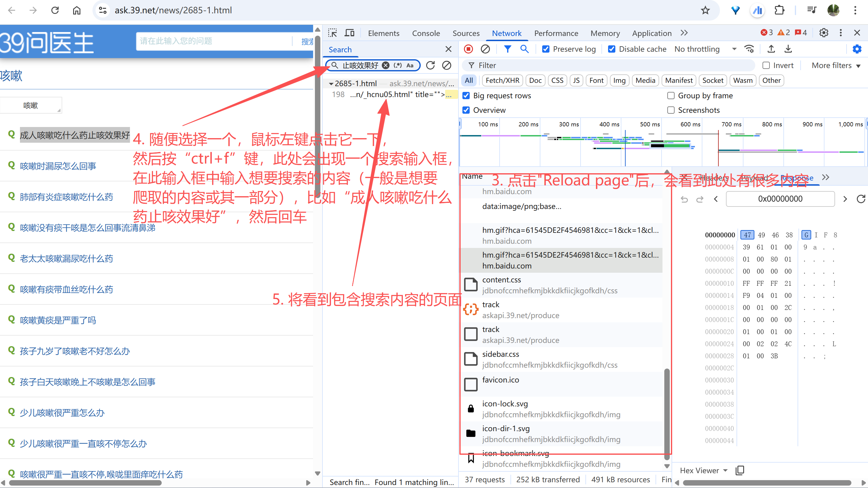
Task: Toggle the network filter funnel icon
Action: (507, 49)
